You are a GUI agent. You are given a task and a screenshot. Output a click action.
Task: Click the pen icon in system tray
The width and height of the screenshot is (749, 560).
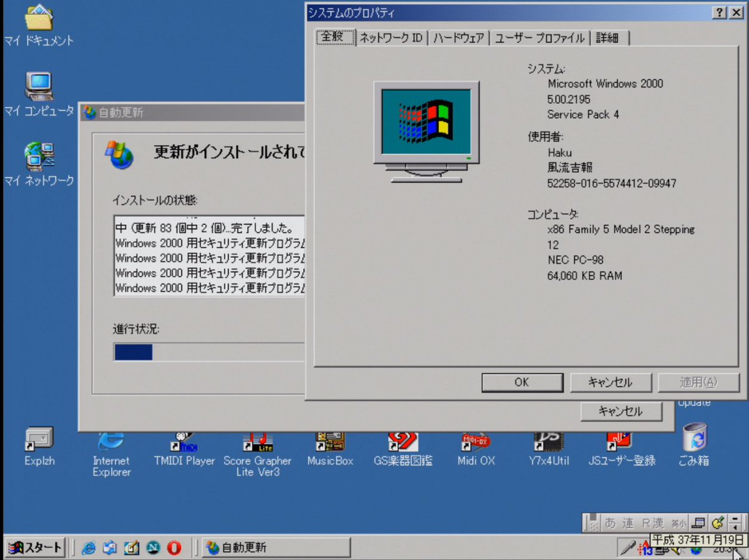pyautogui.click(x=627, y=549)
